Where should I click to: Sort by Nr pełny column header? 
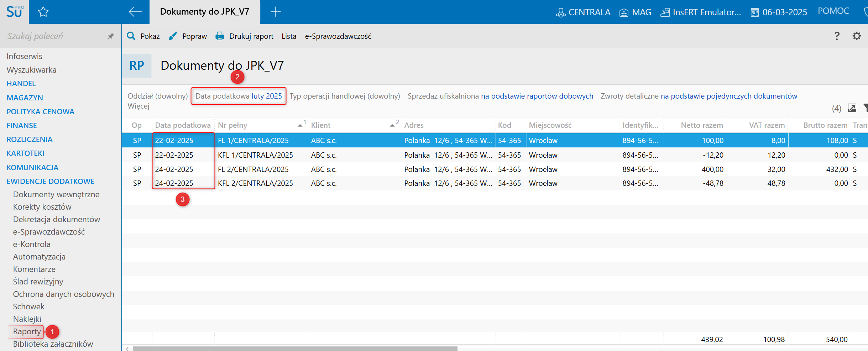click(x=261, y=125)
